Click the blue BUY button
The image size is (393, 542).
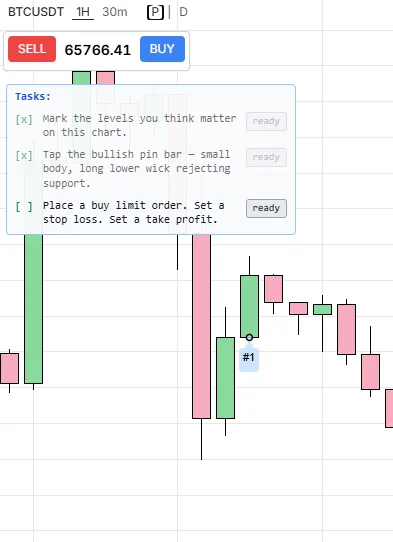[162, 49]
